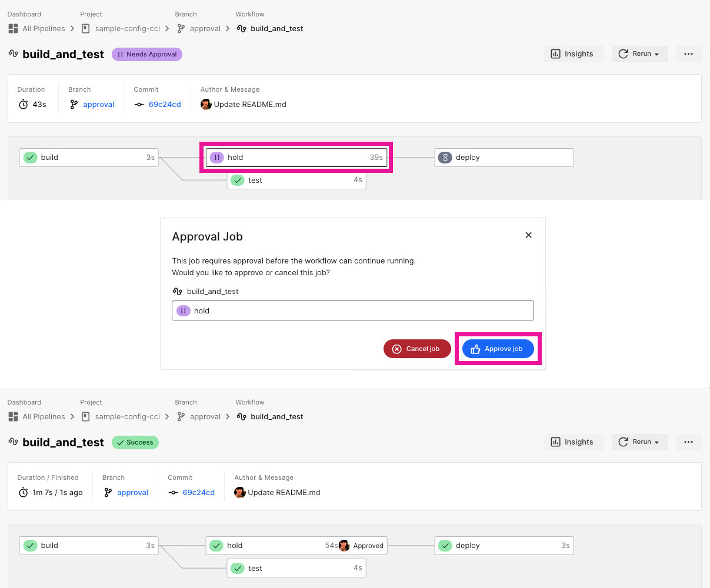
Task: Open build_and_test workflow in upper breadcrumb
Action: [270, 28]
